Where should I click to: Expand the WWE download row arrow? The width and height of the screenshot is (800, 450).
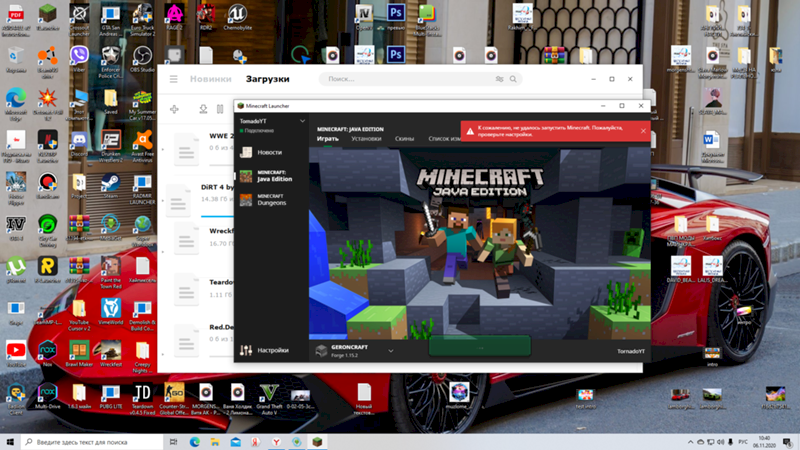click(163, 149)
